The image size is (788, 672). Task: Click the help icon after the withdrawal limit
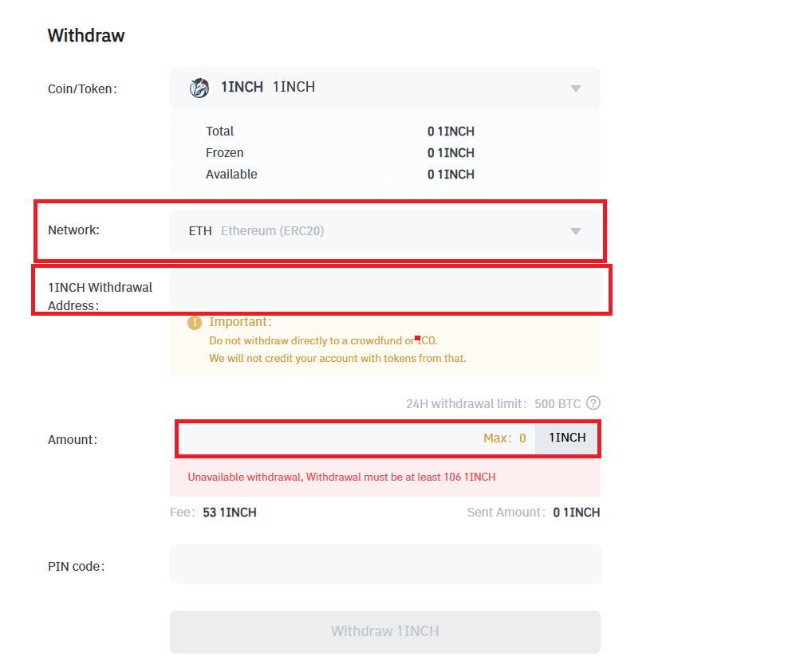point(593,403)
